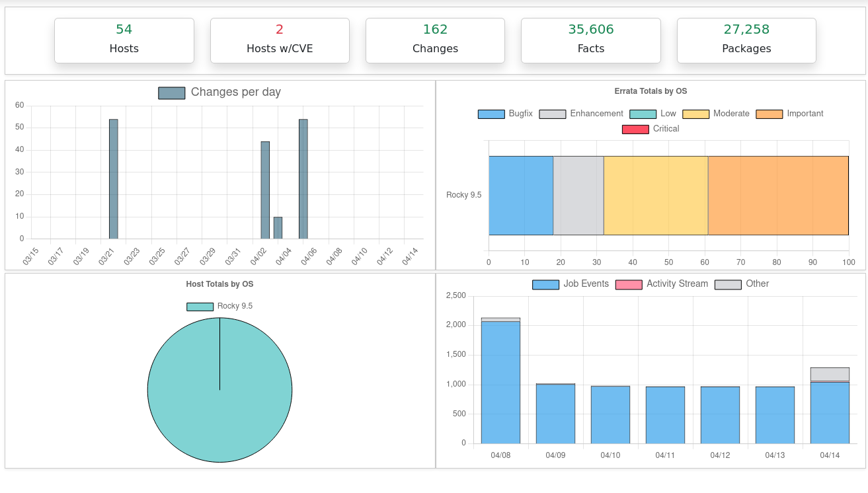
Task: Click the Changes count card
Action: [x=435, y=40]
